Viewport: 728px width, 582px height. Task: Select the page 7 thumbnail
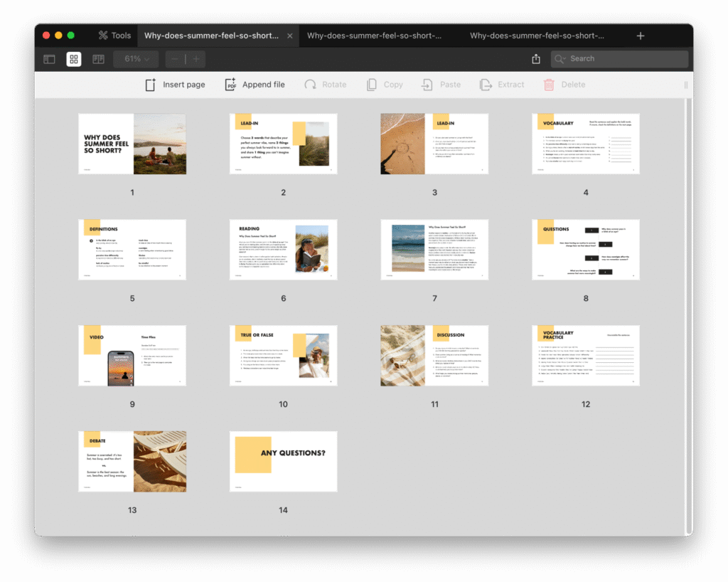click(x=434, y=250)
